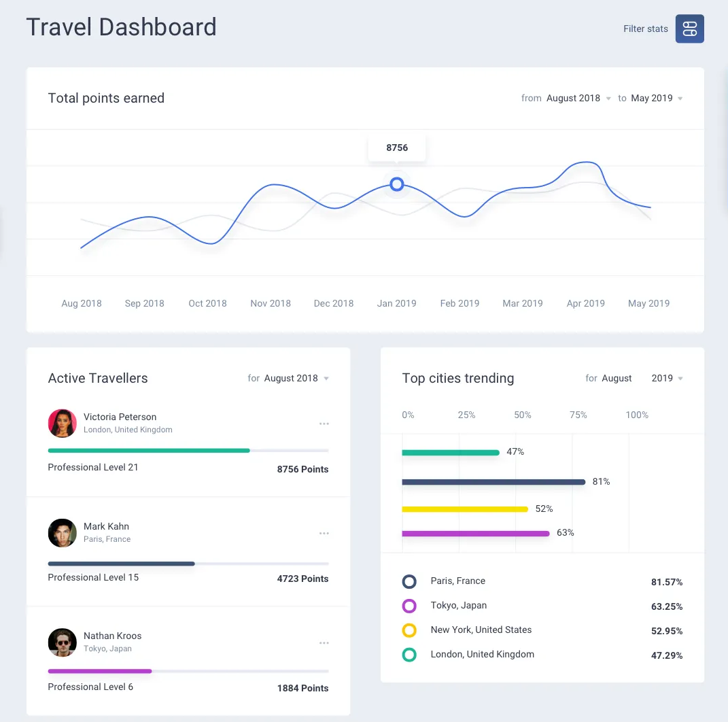The image size is (728, 722).
Task: Click Victoria Peterson's green progress bar
Action: point(149,451)
